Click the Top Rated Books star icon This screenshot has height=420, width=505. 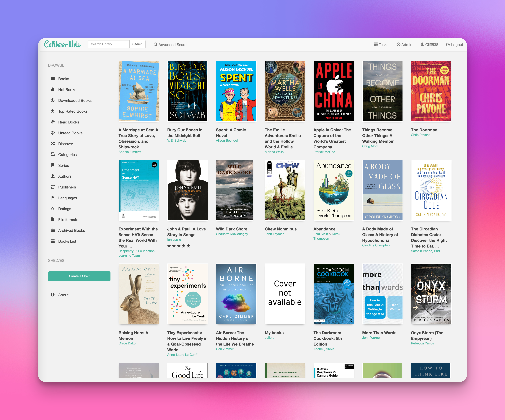53,111
